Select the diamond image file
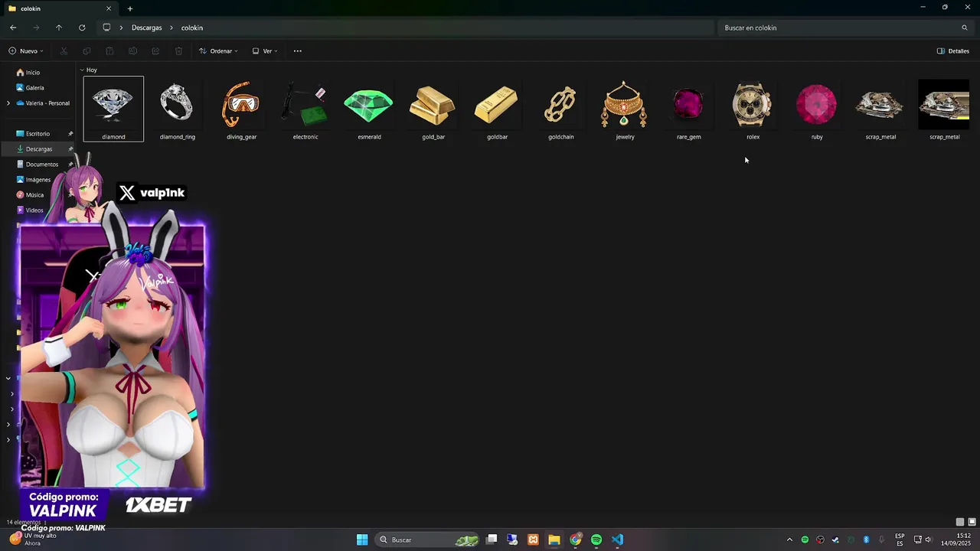 click(113, 109)
